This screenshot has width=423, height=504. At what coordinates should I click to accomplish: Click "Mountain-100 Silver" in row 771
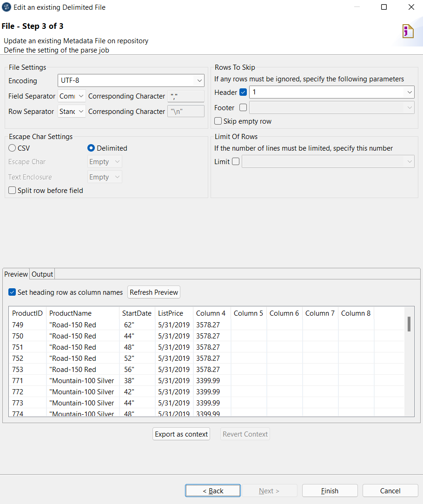[x=82, y=381]
